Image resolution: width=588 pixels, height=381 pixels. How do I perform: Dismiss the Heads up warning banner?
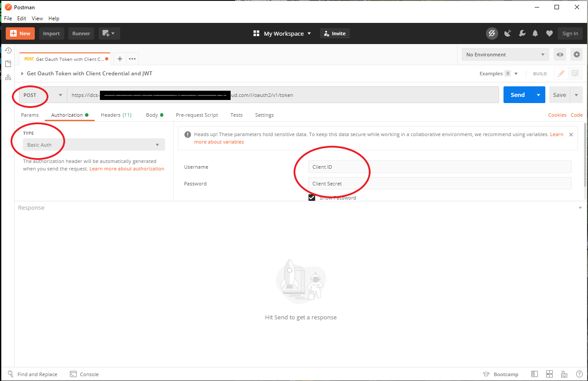tap(571, 134)
